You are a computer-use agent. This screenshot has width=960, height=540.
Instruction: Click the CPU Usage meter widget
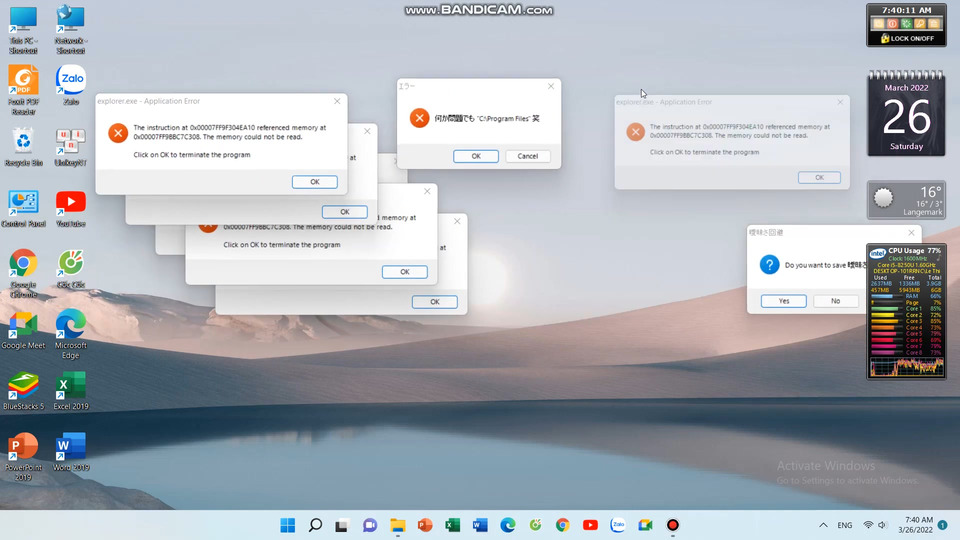(906, 312)
